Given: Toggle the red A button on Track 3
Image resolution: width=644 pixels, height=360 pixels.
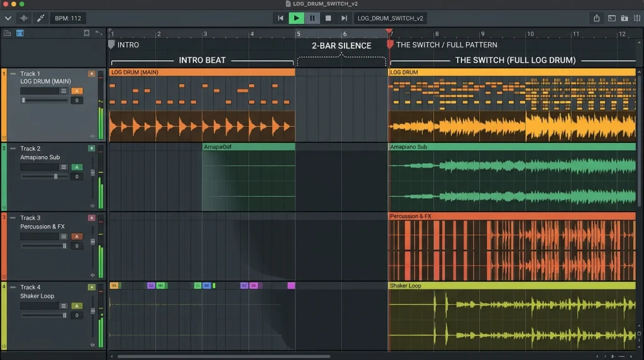Looking at the screenshot, I should [x=77, y=236].
